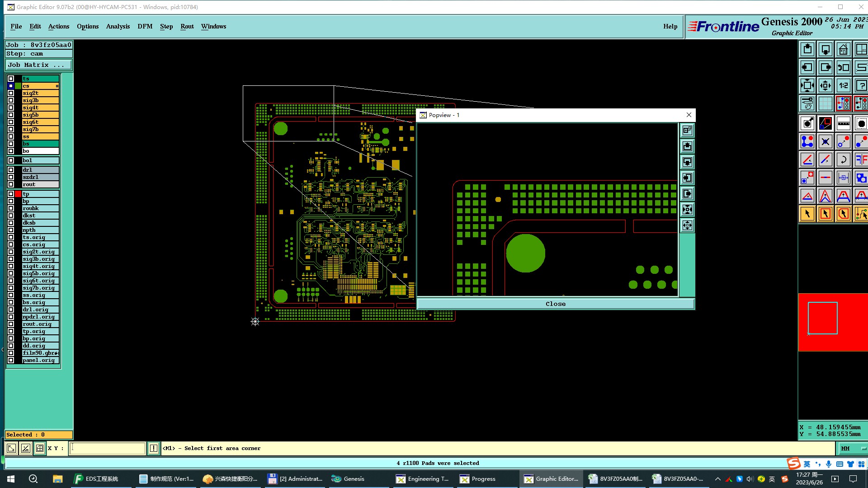Click the rotate arrow edit tool icon

843,160
